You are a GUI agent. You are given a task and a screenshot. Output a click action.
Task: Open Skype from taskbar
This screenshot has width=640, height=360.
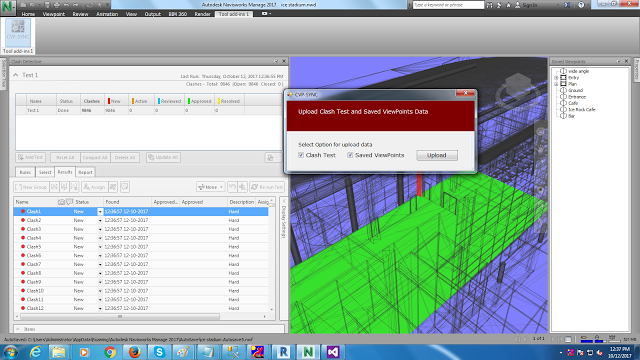tap(159, 352)
